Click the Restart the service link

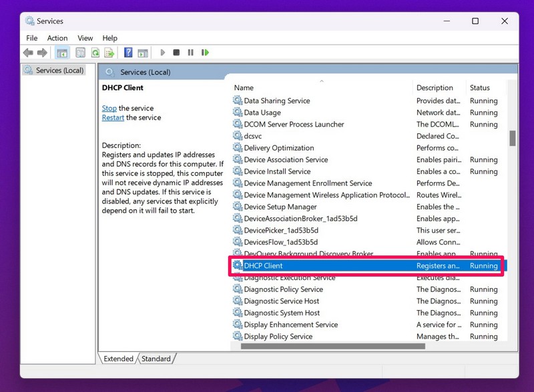(113, 117)
